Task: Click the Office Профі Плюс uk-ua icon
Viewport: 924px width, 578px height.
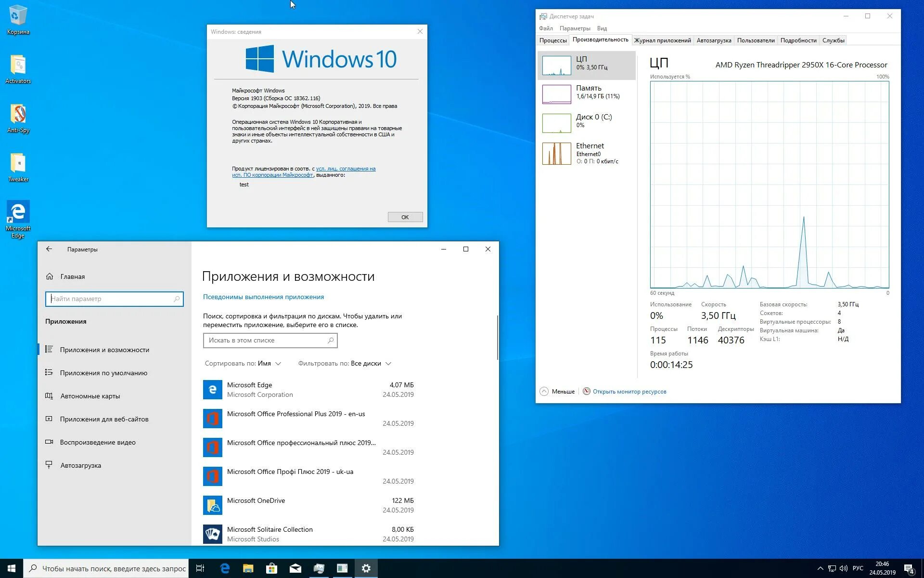Action: 212,476
